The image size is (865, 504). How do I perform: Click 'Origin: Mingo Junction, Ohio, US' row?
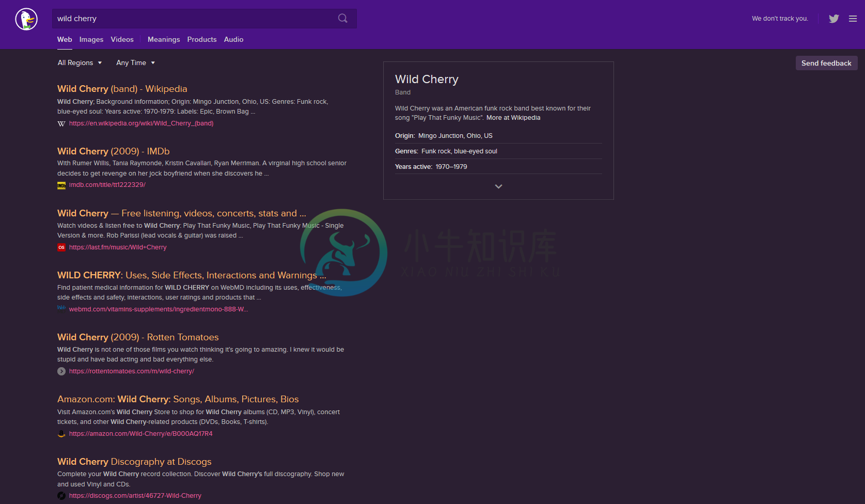click(498, 136)
